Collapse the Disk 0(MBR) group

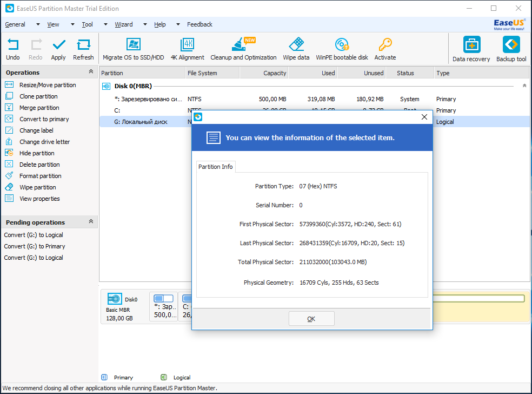point(524,86)
